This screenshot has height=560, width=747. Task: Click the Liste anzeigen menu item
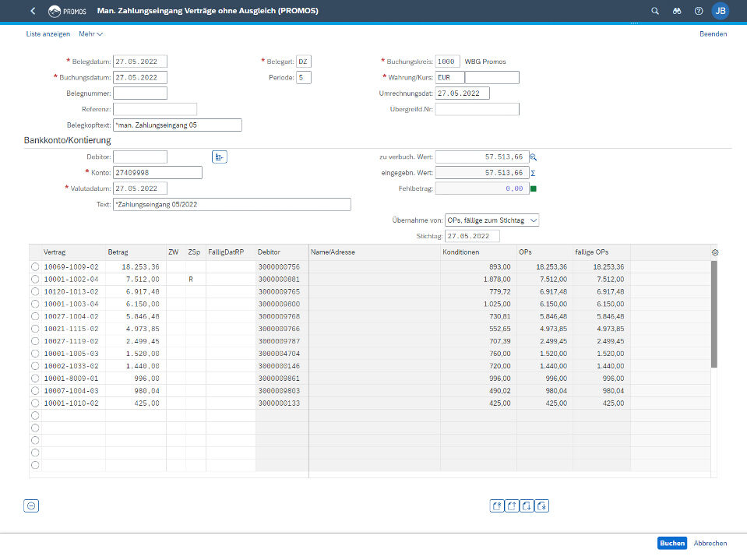[48, 34]
